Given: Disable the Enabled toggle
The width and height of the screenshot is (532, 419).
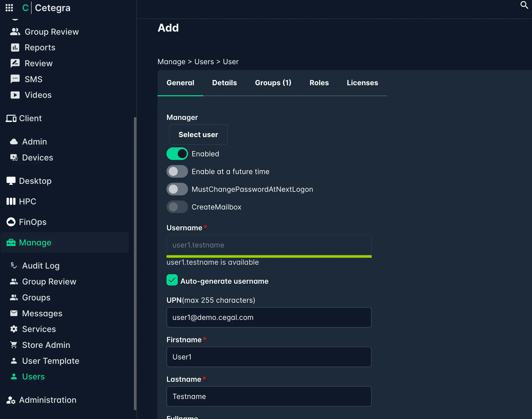Looking at the screenshot, I should tap(177, 154).
